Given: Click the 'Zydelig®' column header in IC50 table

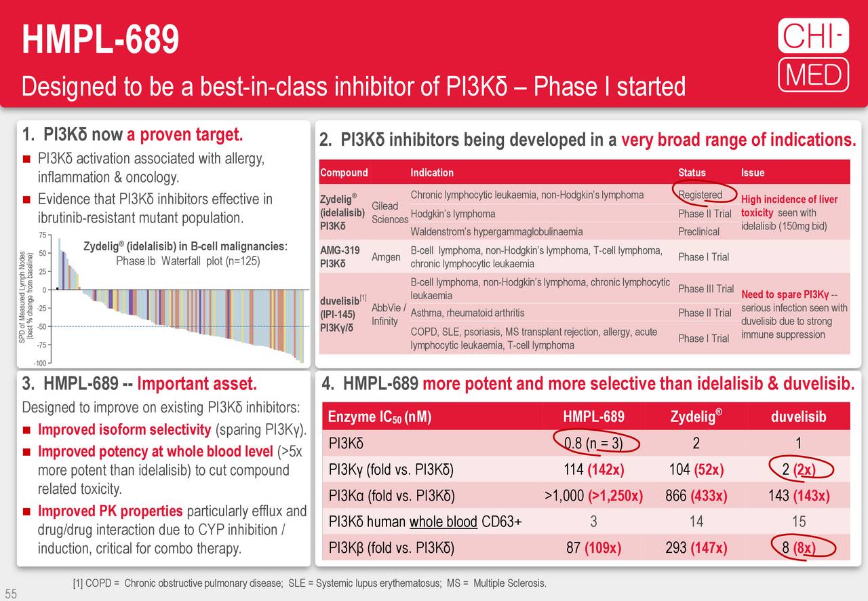Looking at the screenshot, I should 696,416.
